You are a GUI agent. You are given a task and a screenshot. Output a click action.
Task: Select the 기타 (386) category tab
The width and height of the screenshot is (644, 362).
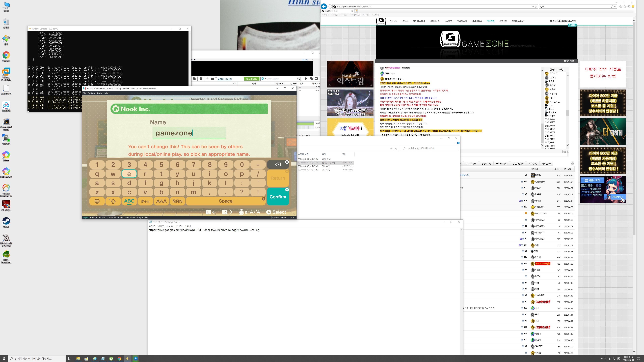[533, 164]
